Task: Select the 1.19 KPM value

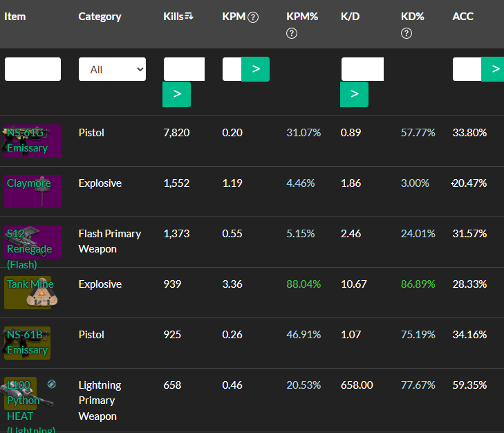Action: click(x=232, y=183)
